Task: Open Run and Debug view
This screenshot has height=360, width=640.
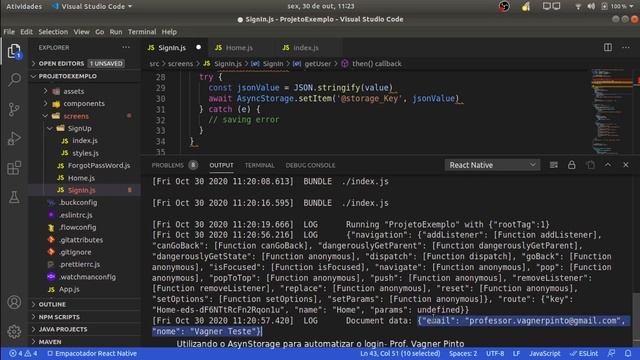Action: tap(14, 138)
